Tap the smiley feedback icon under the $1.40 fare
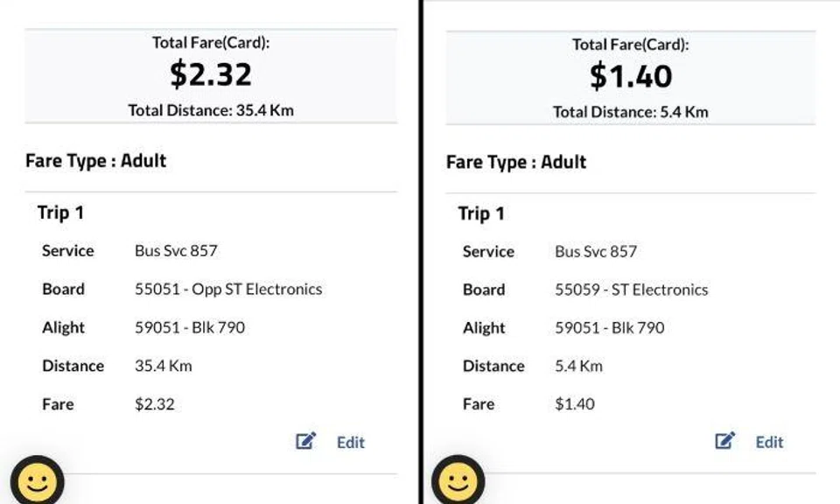This screenshot has width=840, height=504. pyautogui.click(x=458, y=482)
